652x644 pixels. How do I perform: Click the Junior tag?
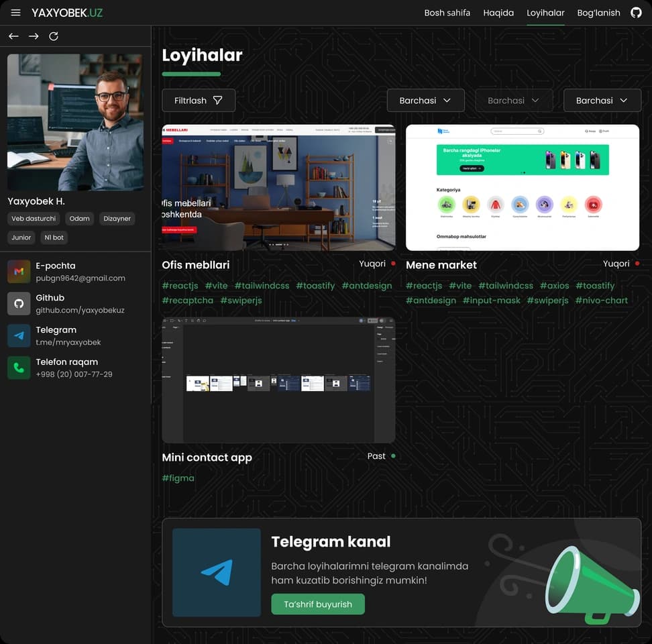coord(21,237)
